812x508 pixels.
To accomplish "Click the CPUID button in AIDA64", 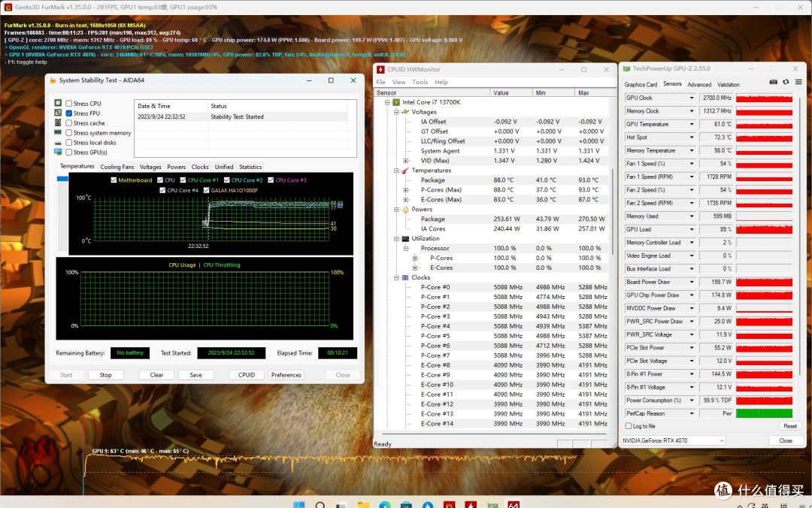I will [247, 375].
